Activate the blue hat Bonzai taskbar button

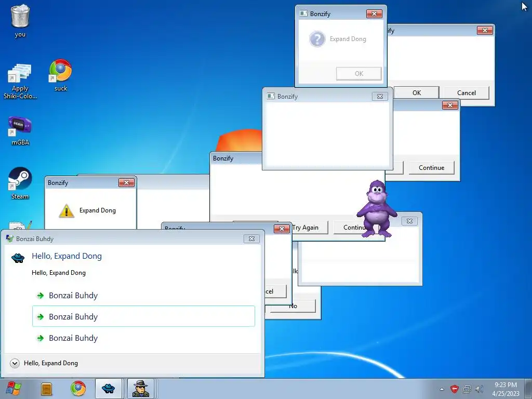108,389
